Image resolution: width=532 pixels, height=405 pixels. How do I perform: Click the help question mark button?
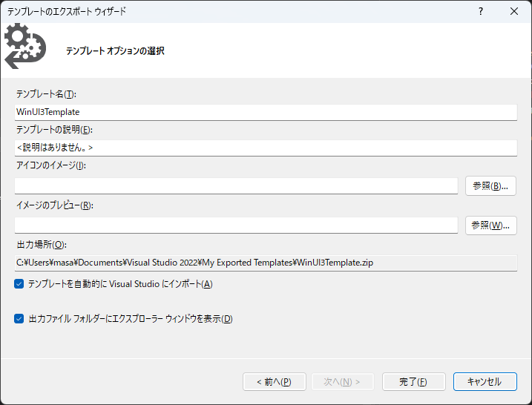pyautogui.click(x=480, y=11)
